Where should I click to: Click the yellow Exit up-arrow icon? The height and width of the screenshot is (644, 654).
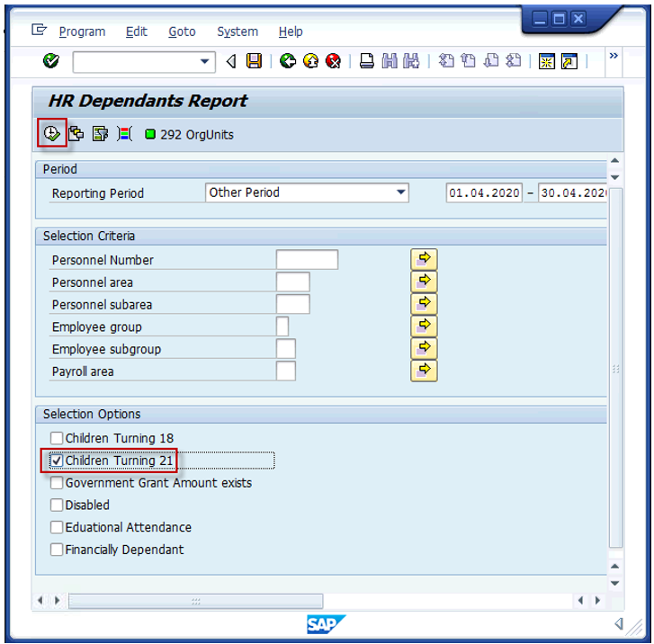pos(310,61)
